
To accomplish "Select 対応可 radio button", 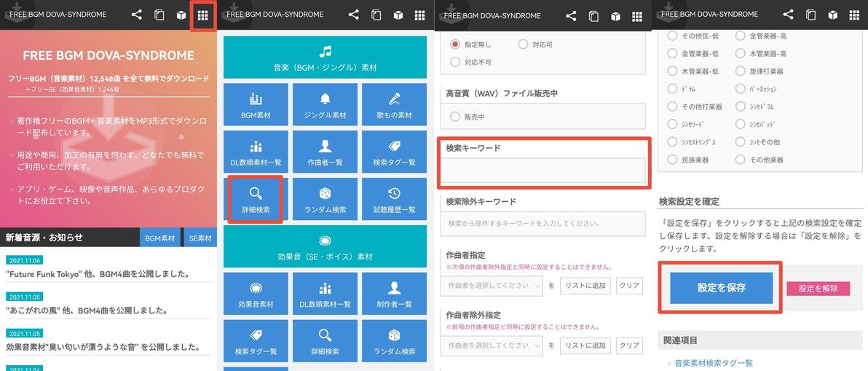I will point(523,44).
